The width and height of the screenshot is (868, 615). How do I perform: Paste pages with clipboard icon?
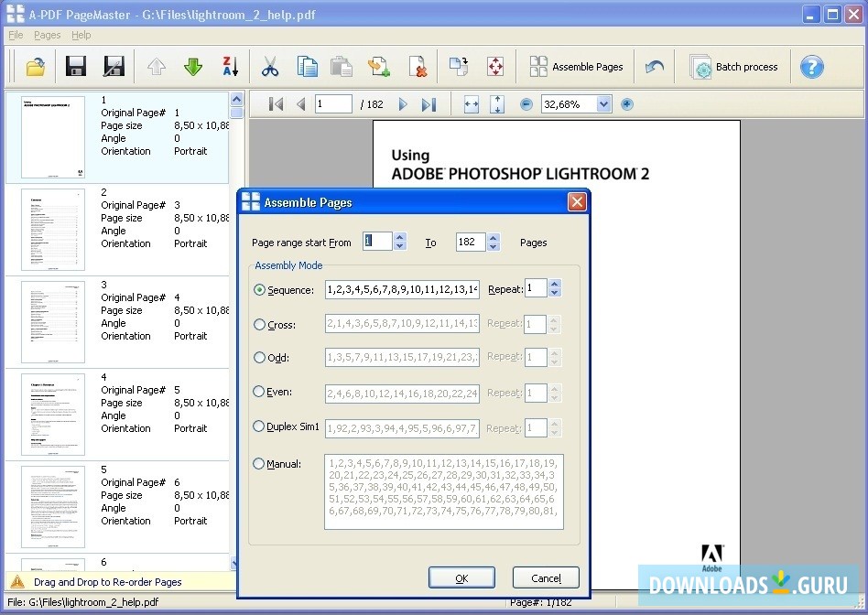click(342, 67)
